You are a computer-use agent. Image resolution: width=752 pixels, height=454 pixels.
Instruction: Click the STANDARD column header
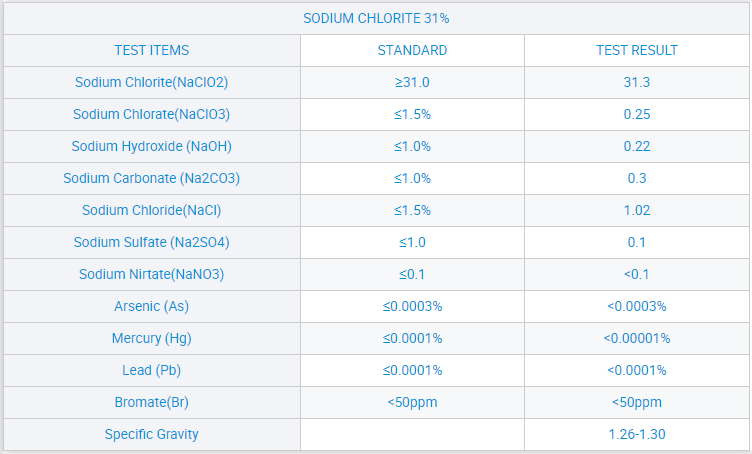point(412,50)
